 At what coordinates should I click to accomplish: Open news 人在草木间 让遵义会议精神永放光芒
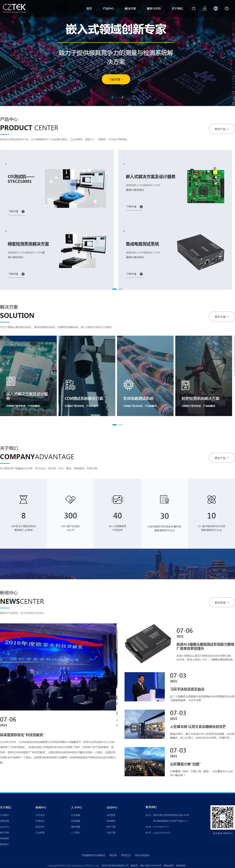click(198, 726)
